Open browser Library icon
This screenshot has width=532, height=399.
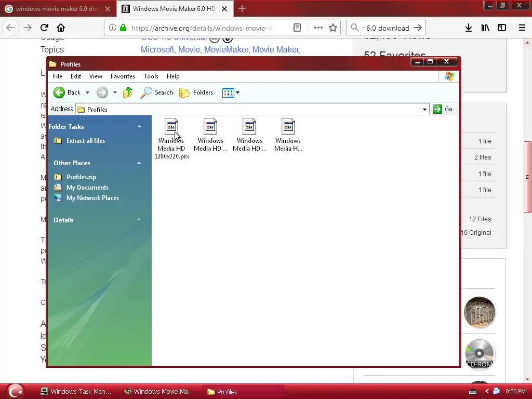485,28
